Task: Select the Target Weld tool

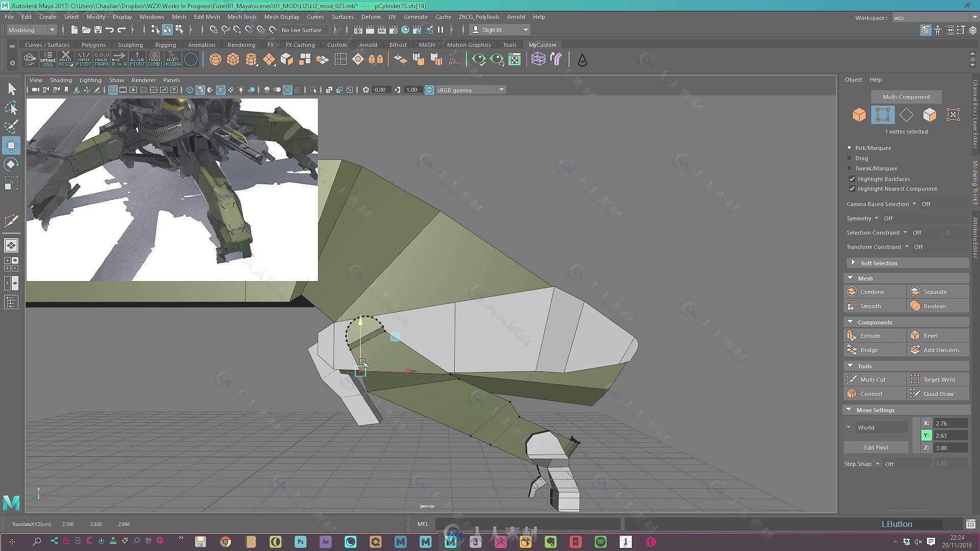Action: click(x=938, y=379)
